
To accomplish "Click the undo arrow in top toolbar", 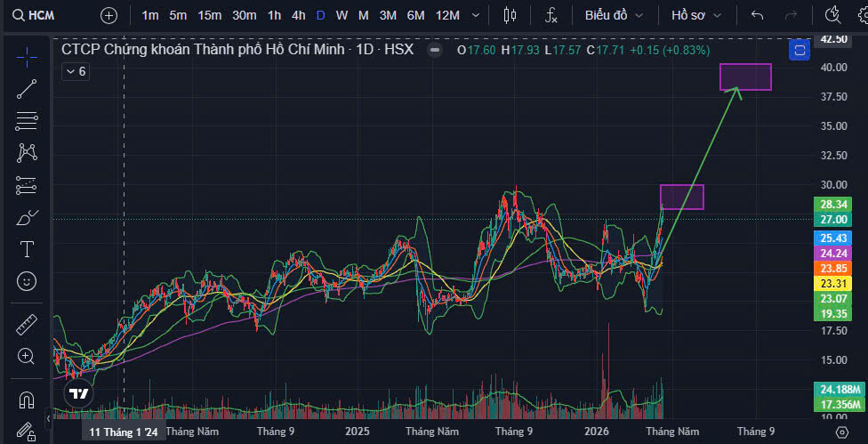I will [x=757, y=15].
